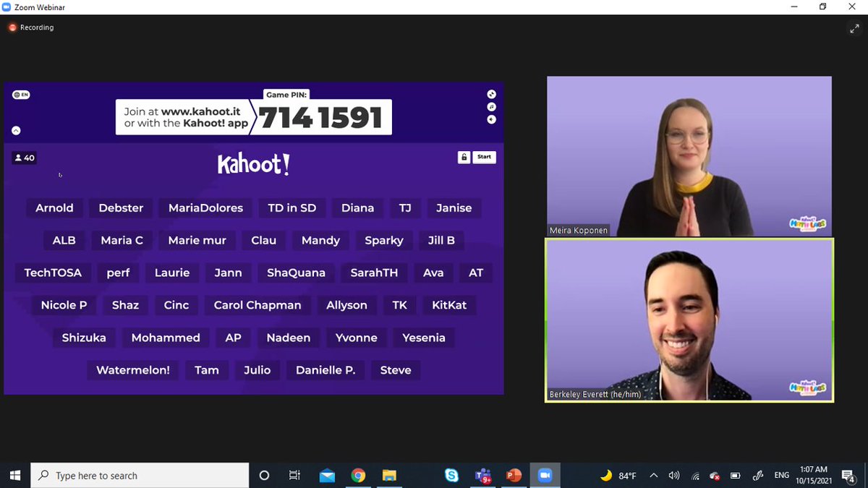Click the game PIN 714 1591
868x488 pixels.
pos(320,118)
